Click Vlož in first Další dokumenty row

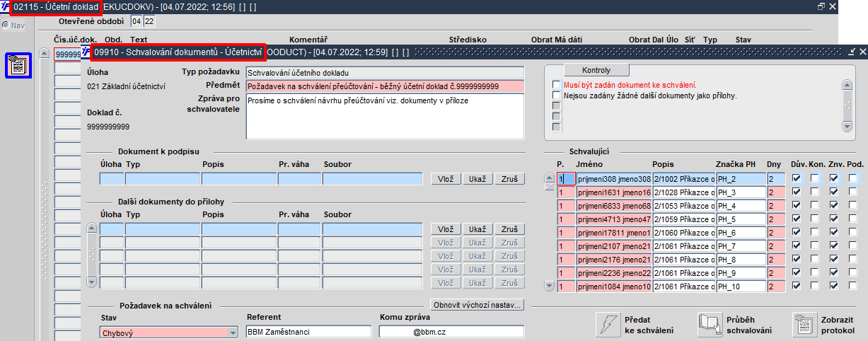446,229
